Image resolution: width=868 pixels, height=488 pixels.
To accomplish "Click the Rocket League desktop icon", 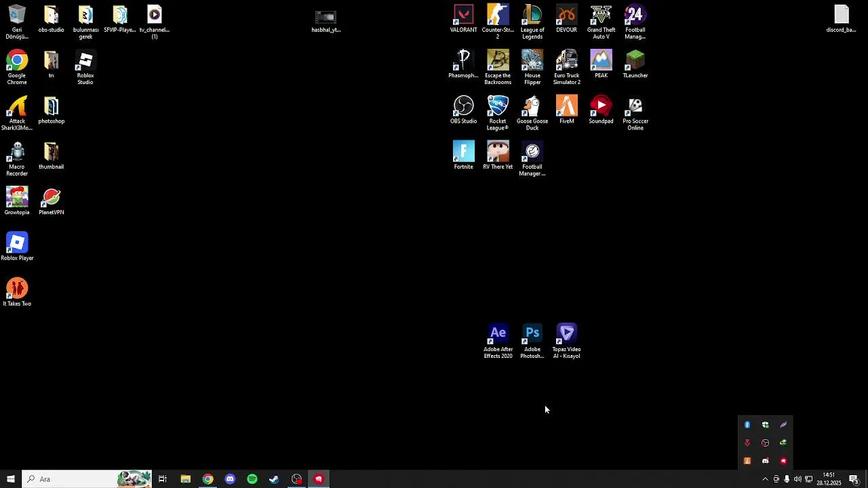I will coord(498,113).
